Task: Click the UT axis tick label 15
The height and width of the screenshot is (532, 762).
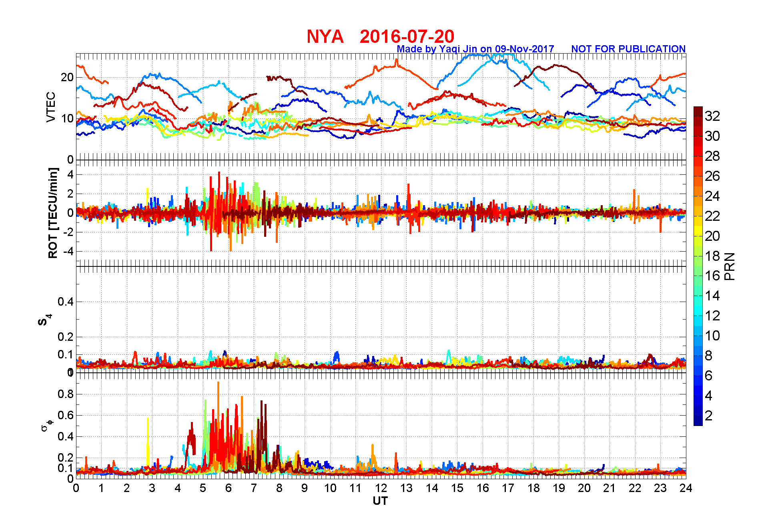Action: click(457, 488)
